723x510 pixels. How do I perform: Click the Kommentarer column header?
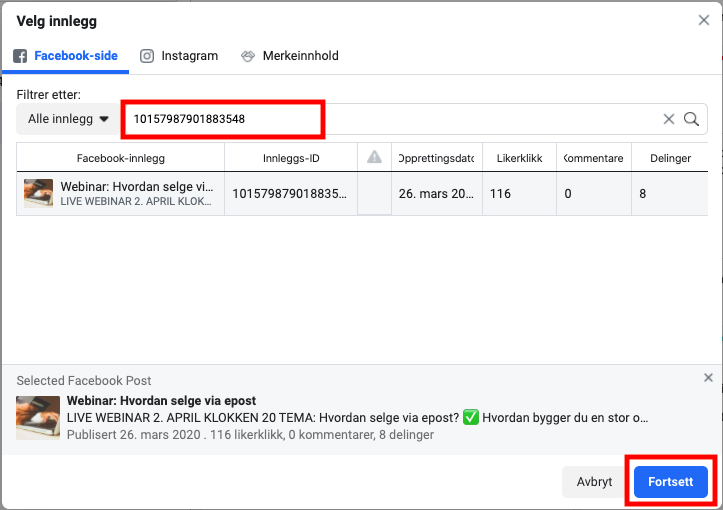click(x=593, y=158)
